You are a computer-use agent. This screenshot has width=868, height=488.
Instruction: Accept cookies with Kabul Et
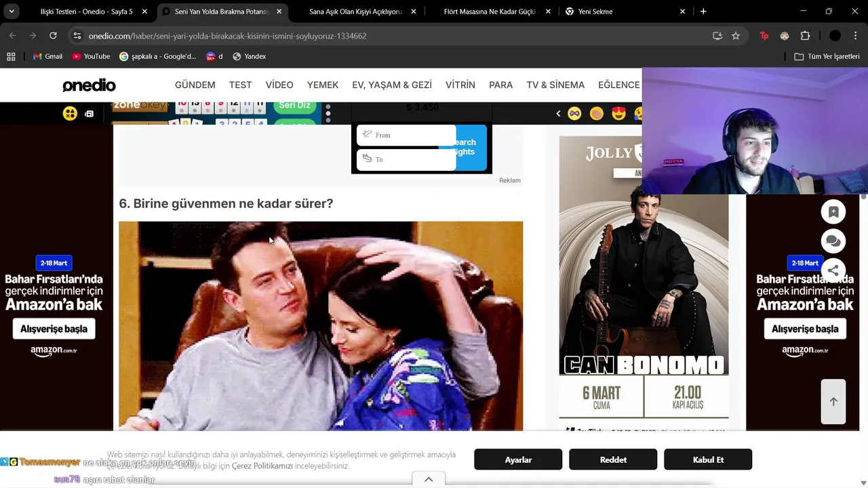click(x=708, y=460)
